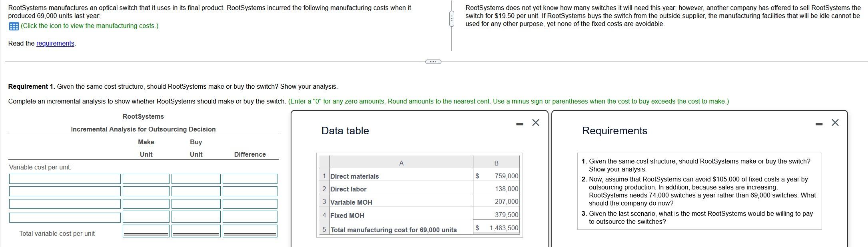Viewport: 868px width, 247px height.
Task: Click the Difference column header
Action: point(250,154)
